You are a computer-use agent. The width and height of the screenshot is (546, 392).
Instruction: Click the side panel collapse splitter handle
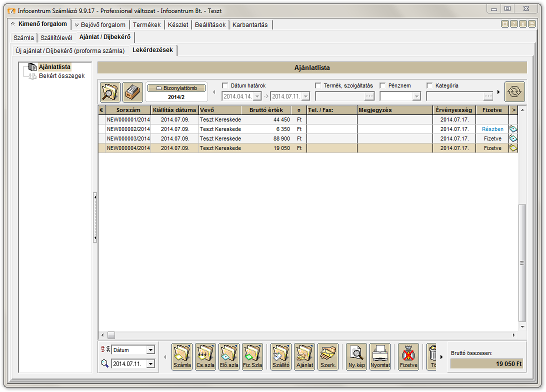[94, 217]
